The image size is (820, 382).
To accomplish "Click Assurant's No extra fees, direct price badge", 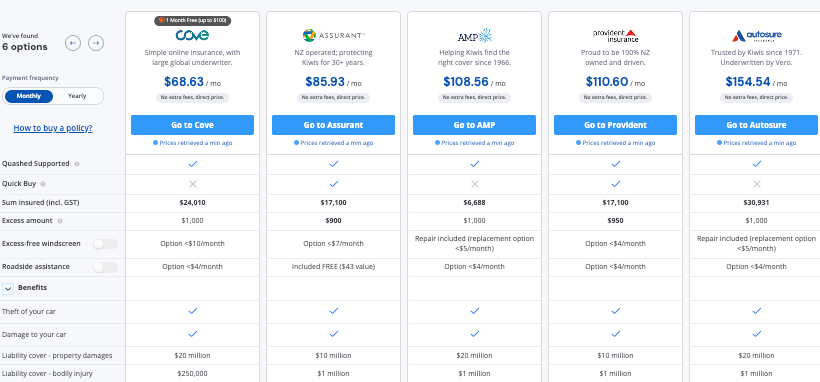I will pos(334,98).
